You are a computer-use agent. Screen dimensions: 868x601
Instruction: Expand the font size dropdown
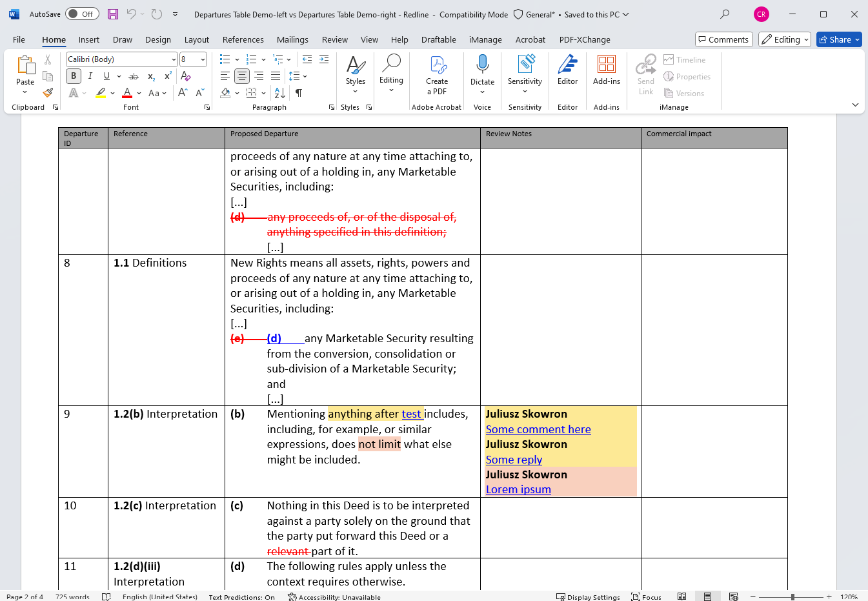click(x=203, y=59)
